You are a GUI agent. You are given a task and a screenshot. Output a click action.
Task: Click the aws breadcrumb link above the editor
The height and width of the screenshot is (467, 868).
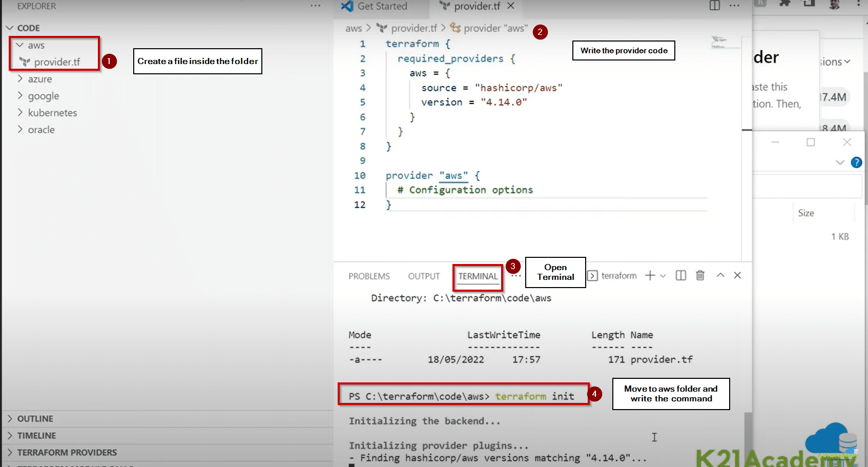click(x=353, y=28)
